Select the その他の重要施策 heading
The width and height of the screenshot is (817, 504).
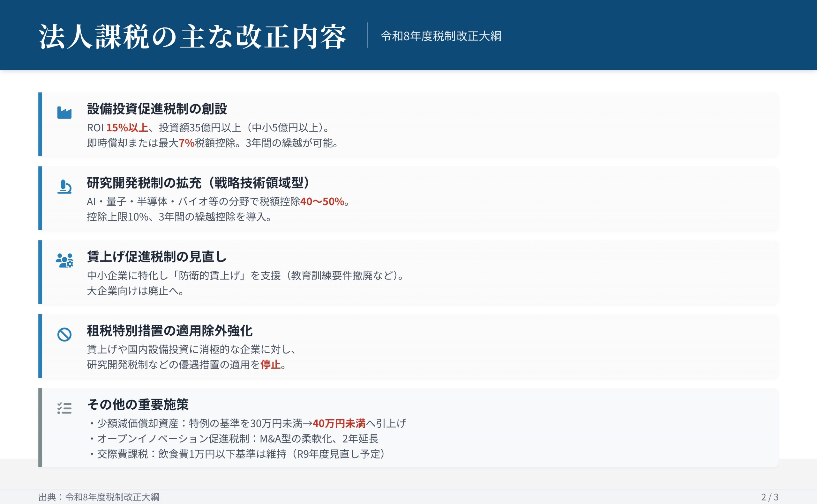point(138,404)
